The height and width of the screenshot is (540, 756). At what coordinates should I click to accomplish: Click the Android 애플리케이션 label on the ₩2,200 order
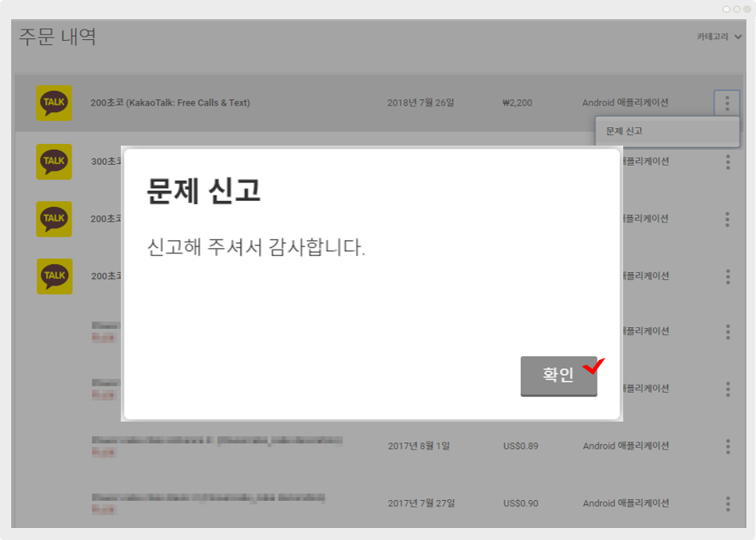(625, 103)
